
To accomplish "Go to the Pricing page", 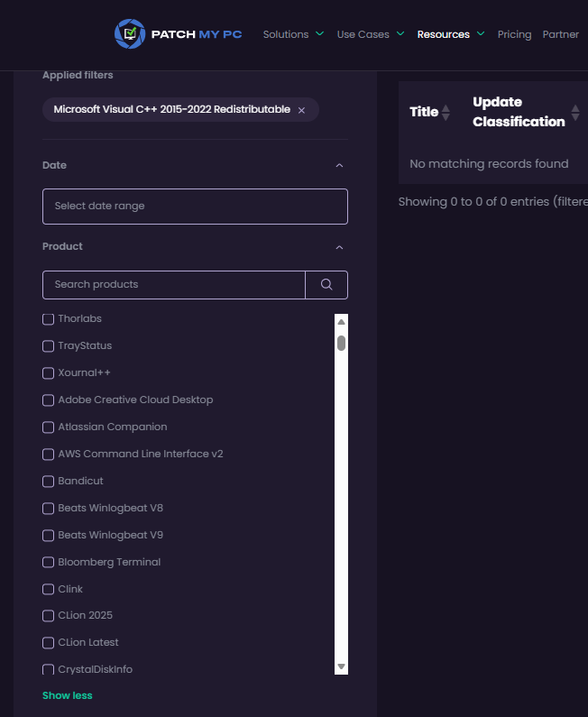I will coord(514,34).
